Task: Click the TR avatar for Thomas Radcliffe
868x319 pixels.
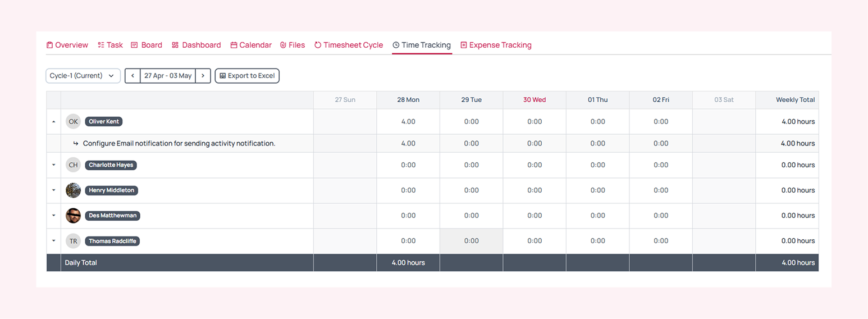Action: 73,241
